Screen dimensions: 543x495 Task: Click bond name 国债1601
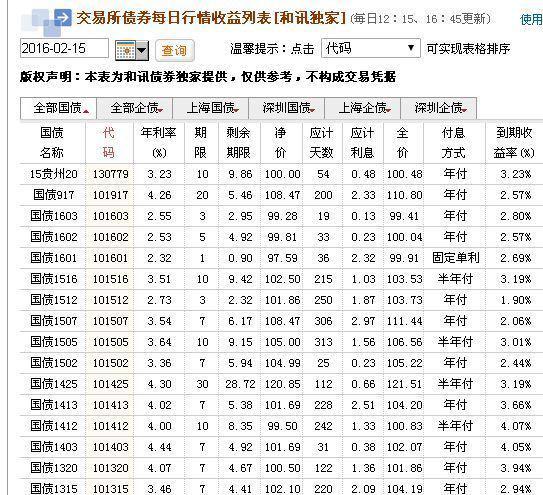pos(53,258)
